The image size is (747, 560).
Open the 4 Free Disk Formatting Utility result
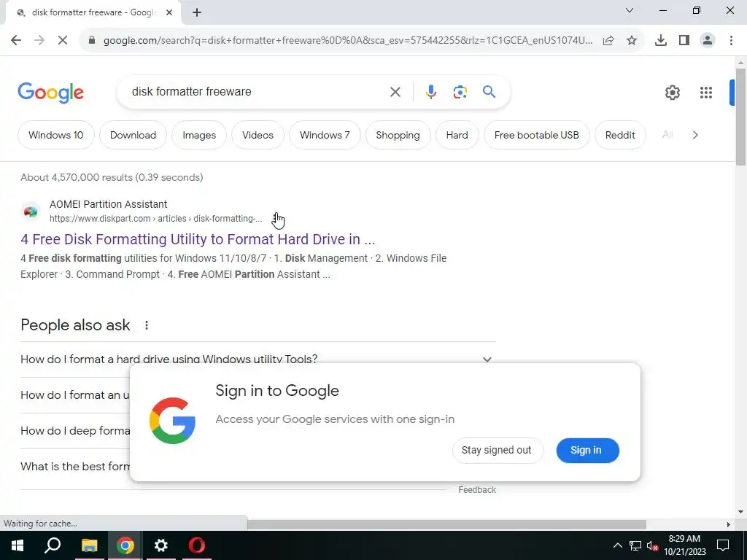tap(198, 239)
